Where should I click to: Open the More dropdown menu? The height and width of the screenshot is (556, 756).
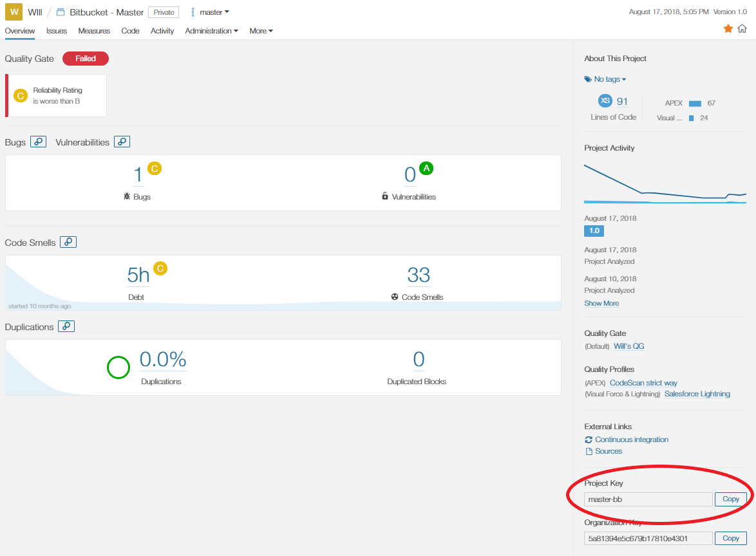261,31
